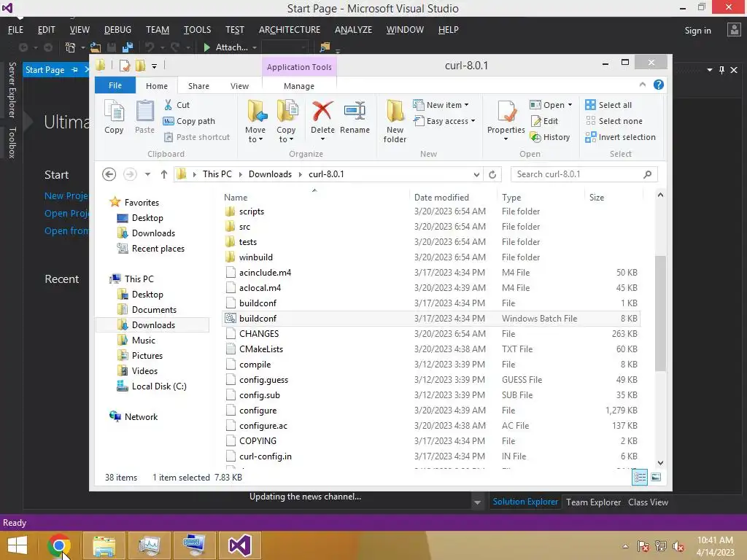Open the recent locations dropdown arrow
Viewport: 747px width, 560px height.
[147, 174]
